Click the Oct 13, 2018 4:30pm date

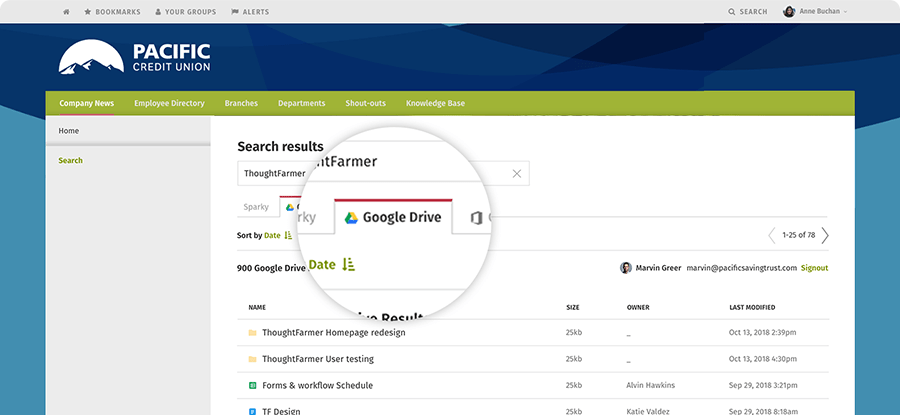tap(762, 359)
